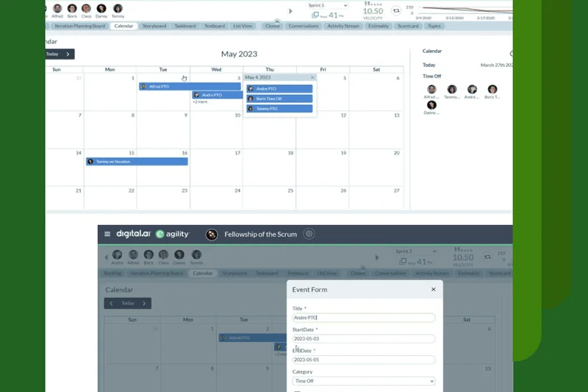Close the May 4, 2023 events popup

point(312,77)
